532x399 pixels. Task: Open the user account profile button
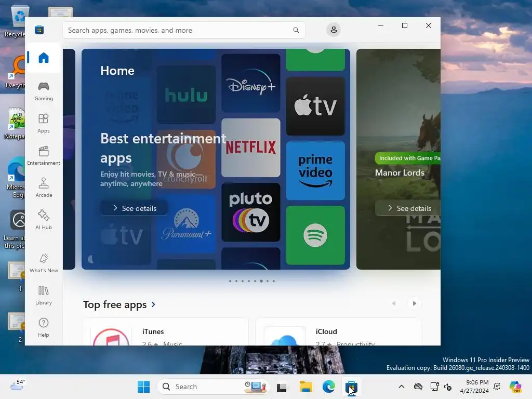point(334,30)
